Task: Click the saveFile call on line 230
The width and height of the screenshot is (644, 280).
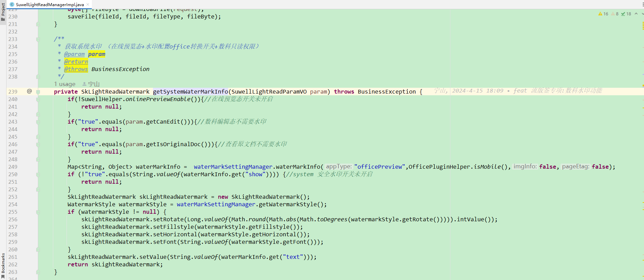Action: [81, 16]
